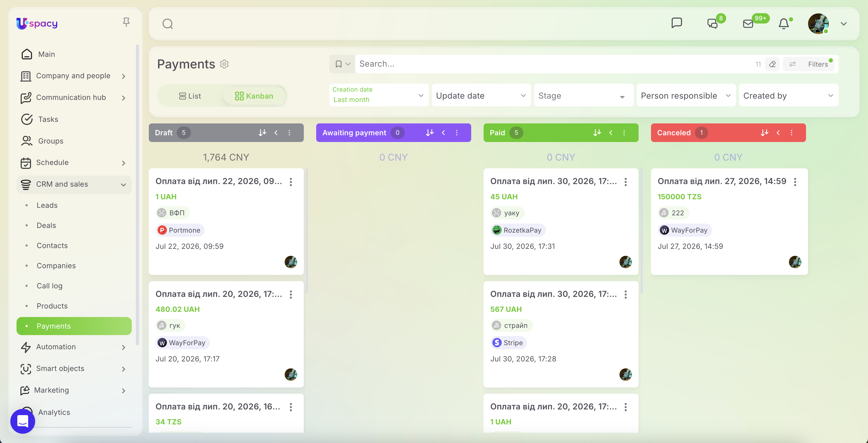Open menu for the 150000 TZS card

795,182
